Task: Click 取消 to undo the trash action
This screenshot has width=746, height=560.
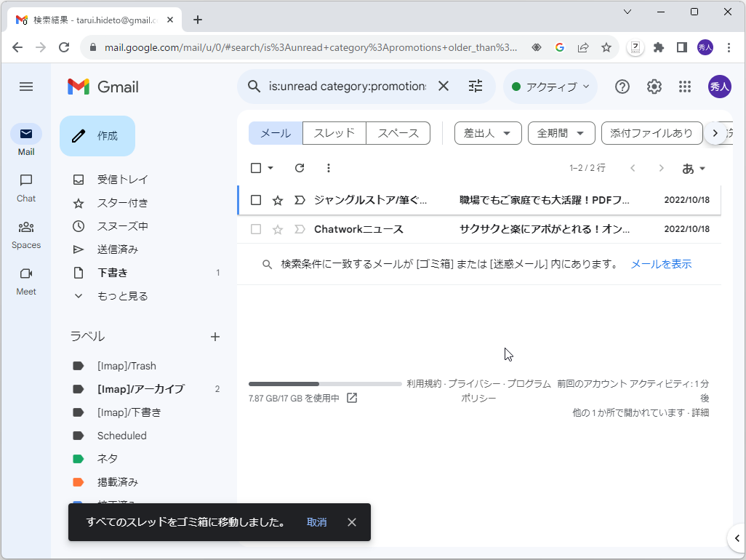Action: tap(316, 522)
